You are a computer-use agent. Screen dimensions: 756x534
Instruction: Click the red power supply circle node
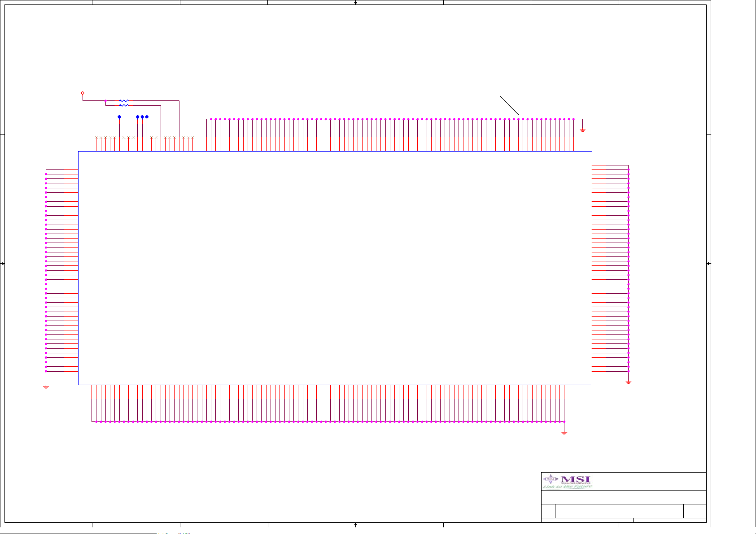coord(83,93)
